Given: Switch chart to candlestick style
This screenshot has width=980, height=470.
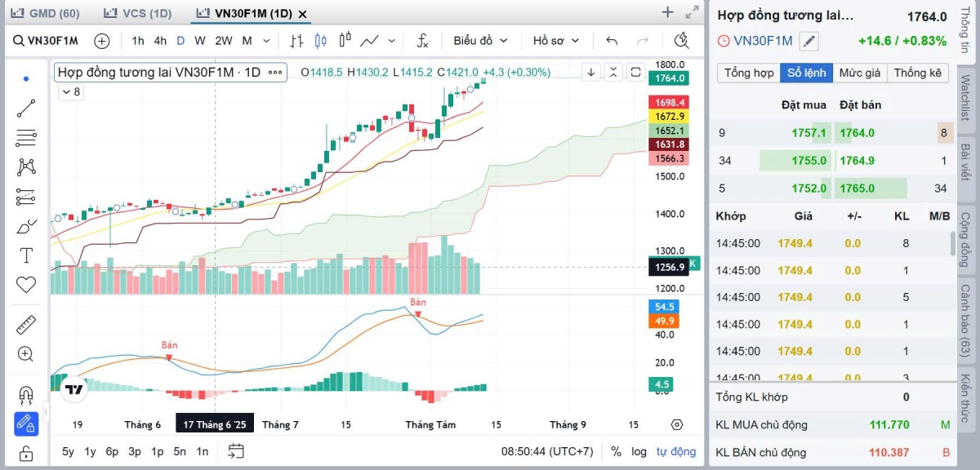Looking at the screenshot, I should click(x=319, y=41).
